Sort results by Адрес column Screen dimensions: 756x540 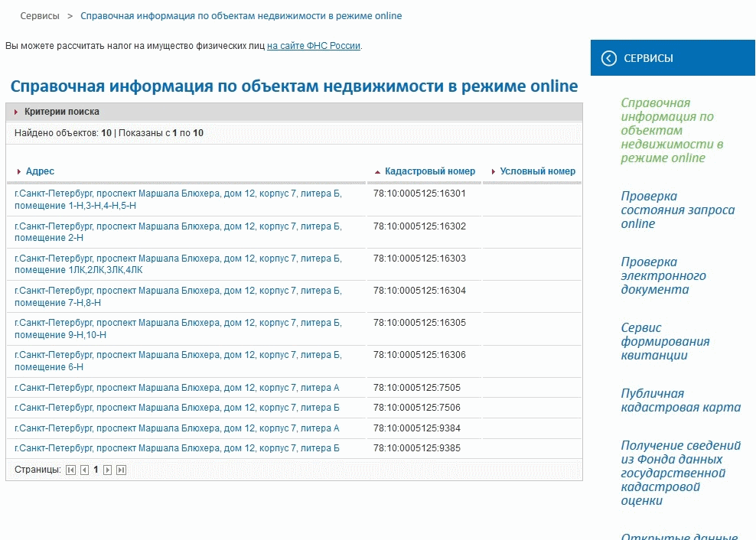coord(40,171)
